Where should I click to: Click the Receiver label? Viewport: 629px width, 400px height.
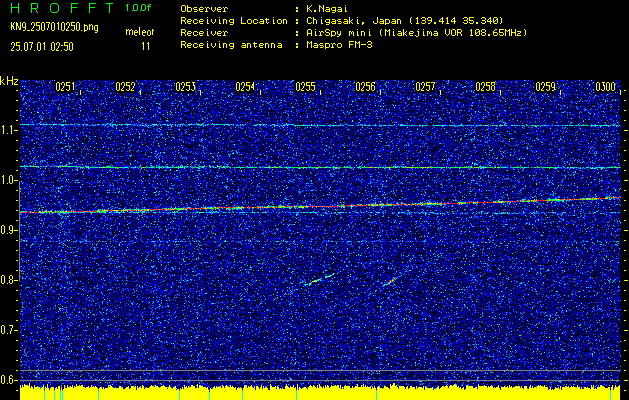pos(204,33)
